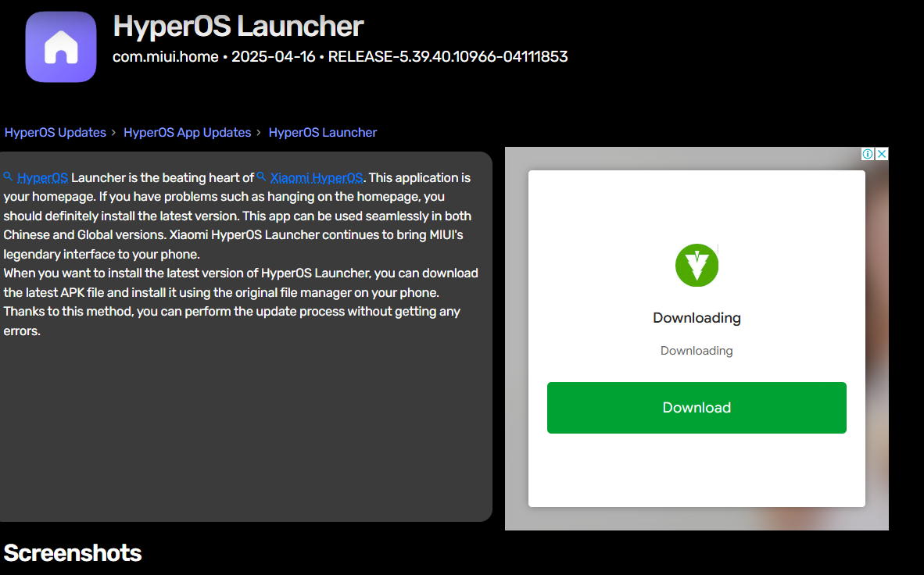This screenshot has height=575, width=924.
Task: Open the HyperOS Launcher breadcrumb link
Action: tap(322, 133)
